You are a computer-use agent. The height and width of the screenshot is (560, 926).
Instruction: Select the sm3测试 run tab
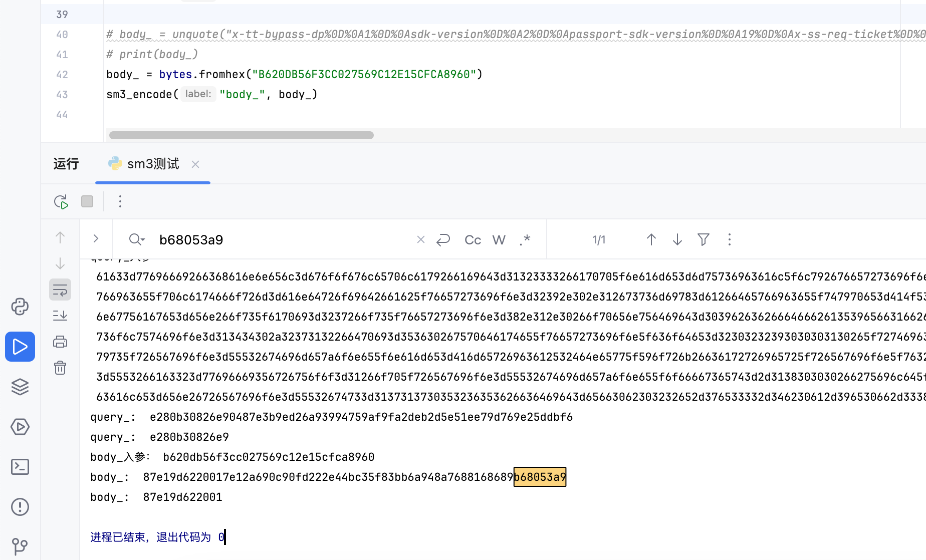152,164
